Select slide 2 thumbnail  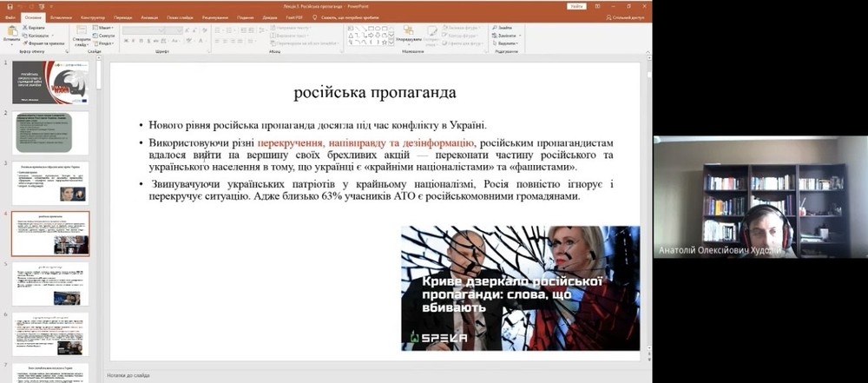coord(50,133)
